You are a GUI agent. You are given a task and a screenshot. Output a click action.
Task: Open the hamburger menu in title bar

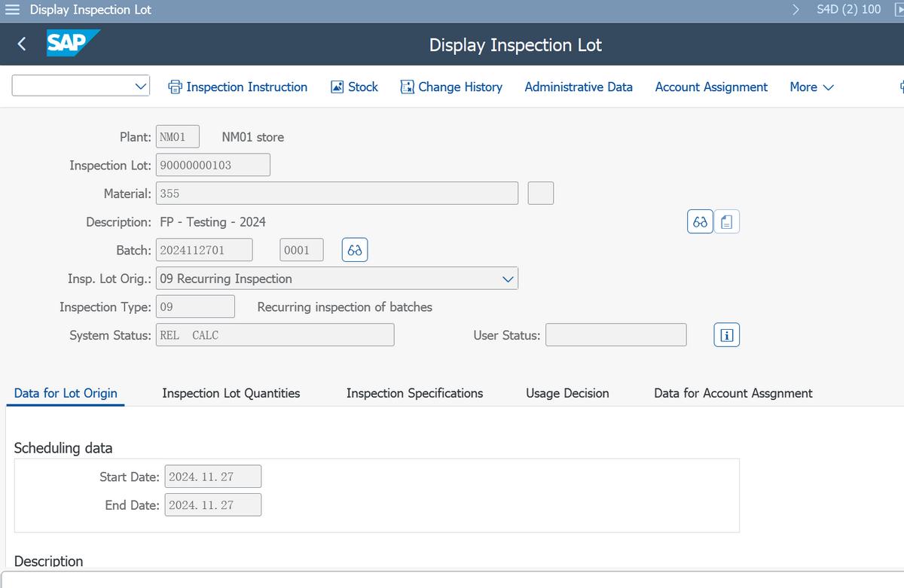[14, 10]
